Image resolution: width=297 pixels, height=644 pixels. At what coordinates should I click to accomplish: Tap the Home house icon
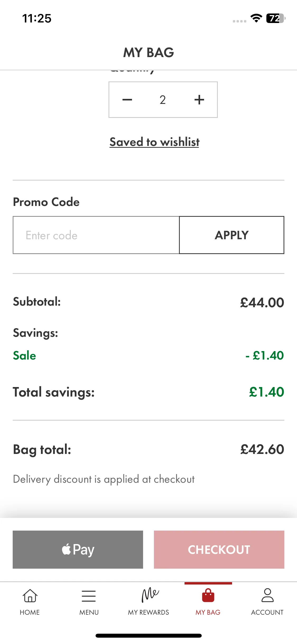click(30, 596)
